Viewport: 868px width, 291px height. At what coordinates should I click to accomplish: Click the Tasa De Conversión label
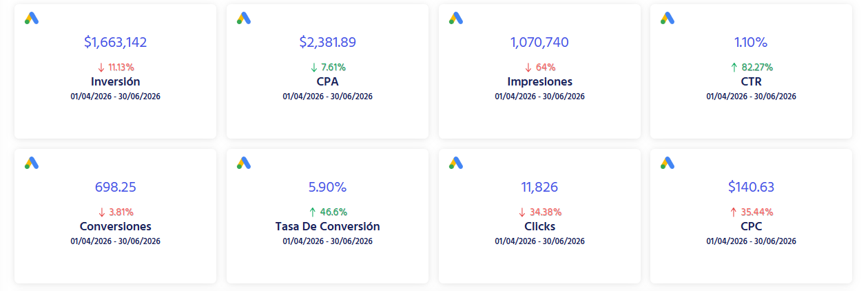328,227
